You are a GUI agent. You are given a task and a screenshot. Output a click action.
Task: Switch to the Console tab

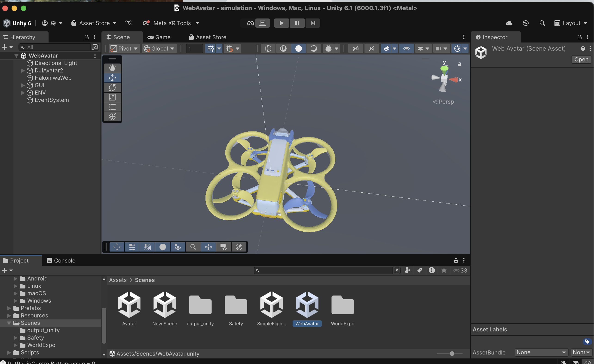point(61,261)
